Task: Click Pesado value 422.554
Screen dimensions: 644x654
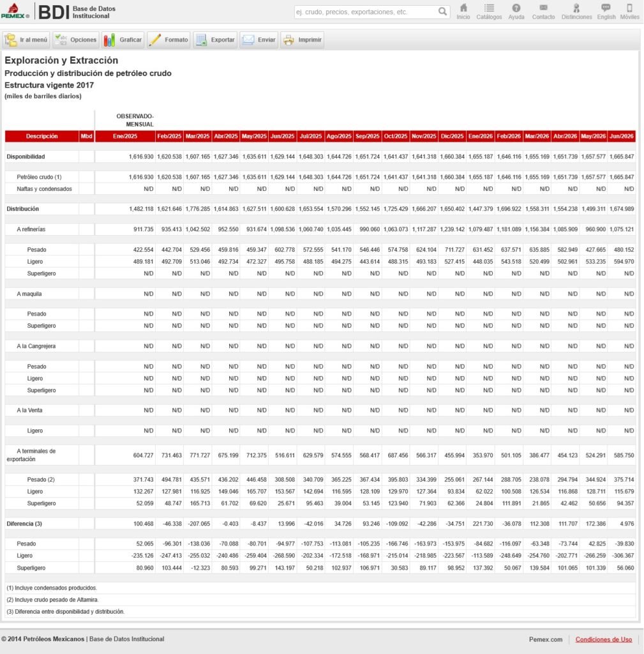Action: pyautogui.click(x=144, y=250)
